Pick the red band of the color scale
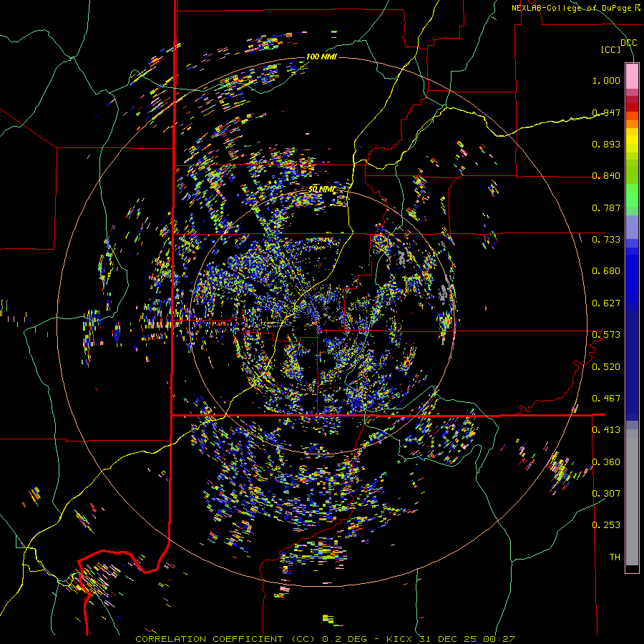The image size is (644, 644). point(632,107)
